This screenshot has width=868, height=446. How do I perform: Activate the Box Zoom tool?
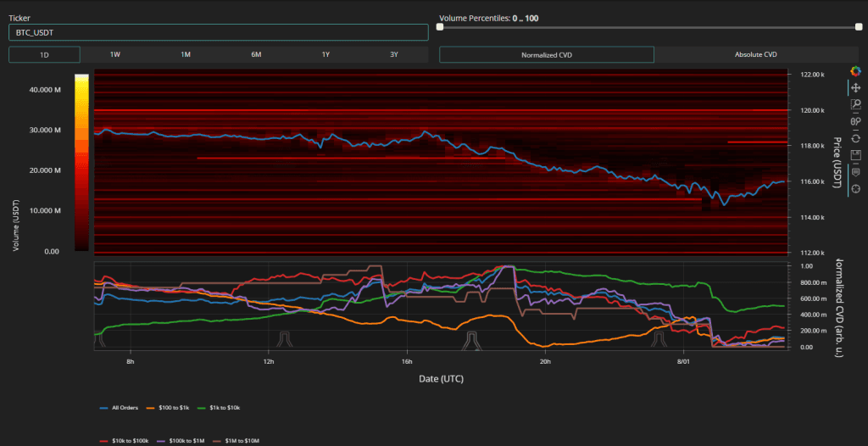[856, 104]
